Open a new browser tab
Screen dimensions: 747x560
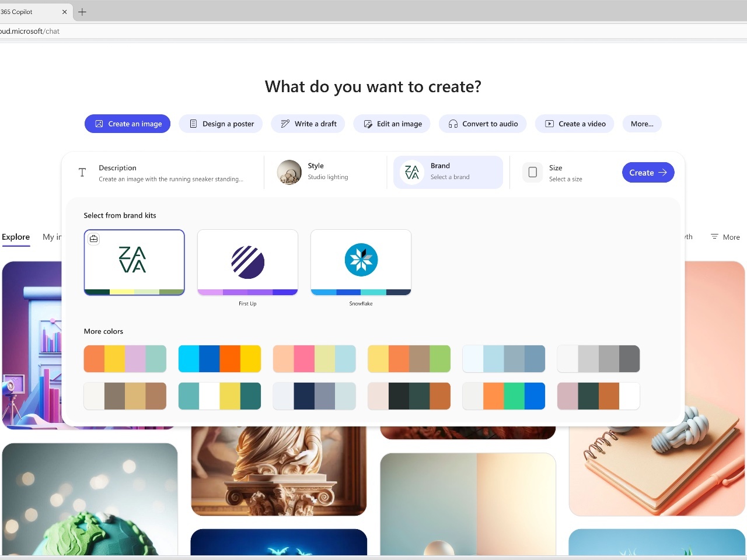pyautogui.click(x=82, y=12)
